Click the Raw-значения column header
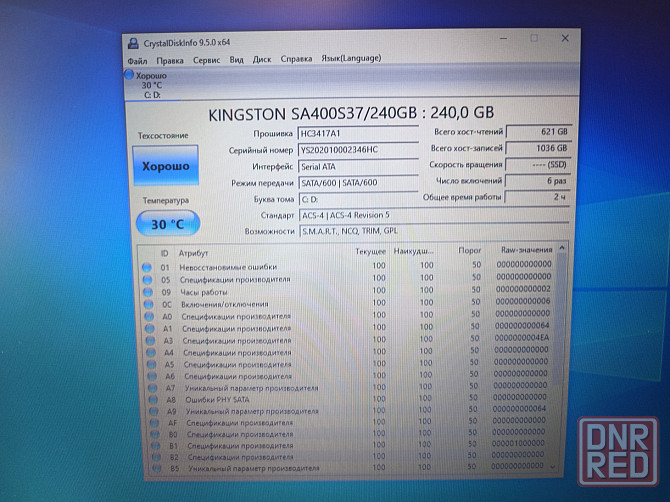Viewport: 670px width, 502px height. pyautogui.click(x=526, y=250)
